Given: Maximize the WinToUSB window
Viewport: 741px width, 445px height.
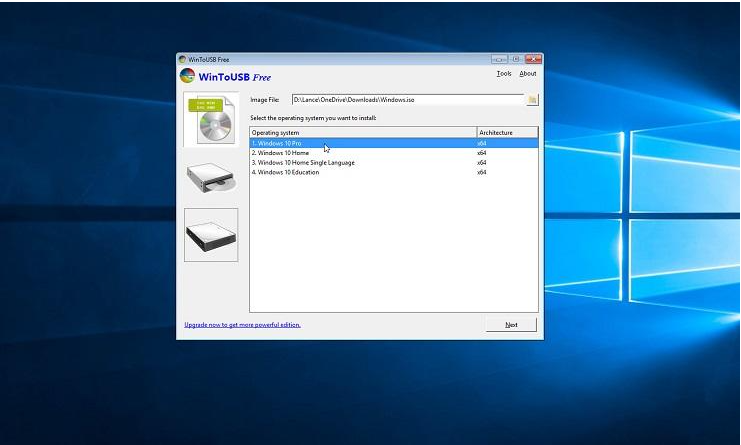Looking at the screenshot, I should 516,59.
